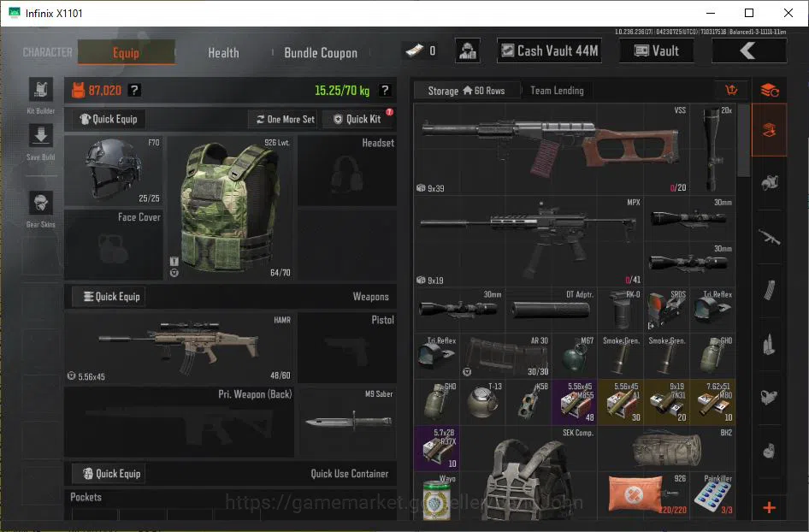
Task: Click the help icon next to 87,020
Action: 134,91
